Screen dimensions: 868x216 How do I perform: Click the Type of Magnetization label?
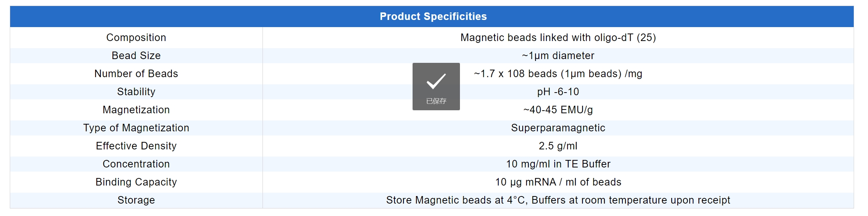click(136, 128)
